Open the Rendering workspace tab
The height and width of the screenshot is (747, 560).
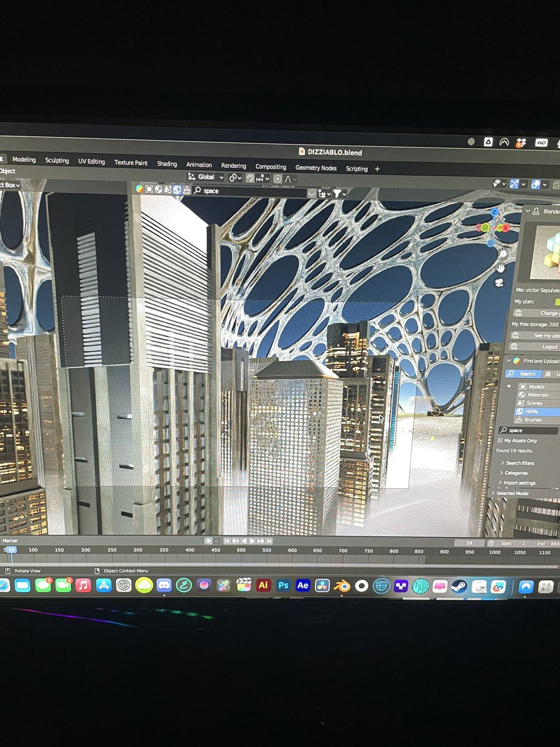point(233,166)
